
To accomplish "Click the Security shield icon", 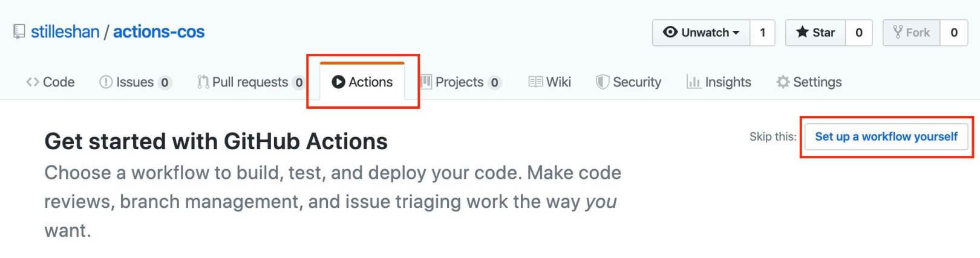I will (602, 82).
